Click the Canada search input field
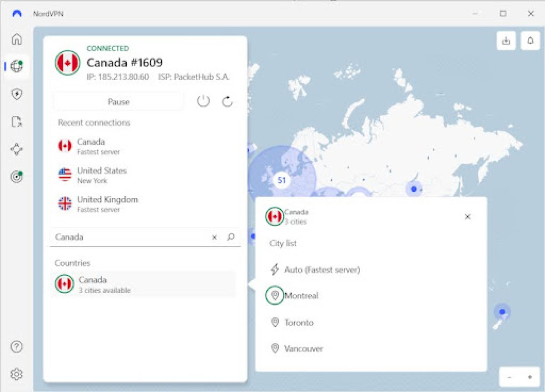The height and width of the screenshot is (392, 545). (129, 237)
